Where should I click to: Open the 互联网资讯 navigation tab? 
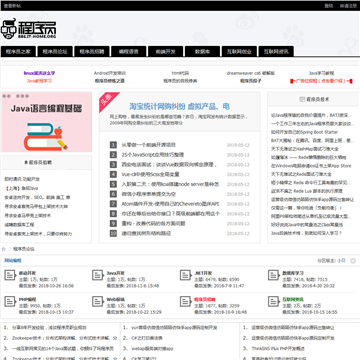pos(276,52)
